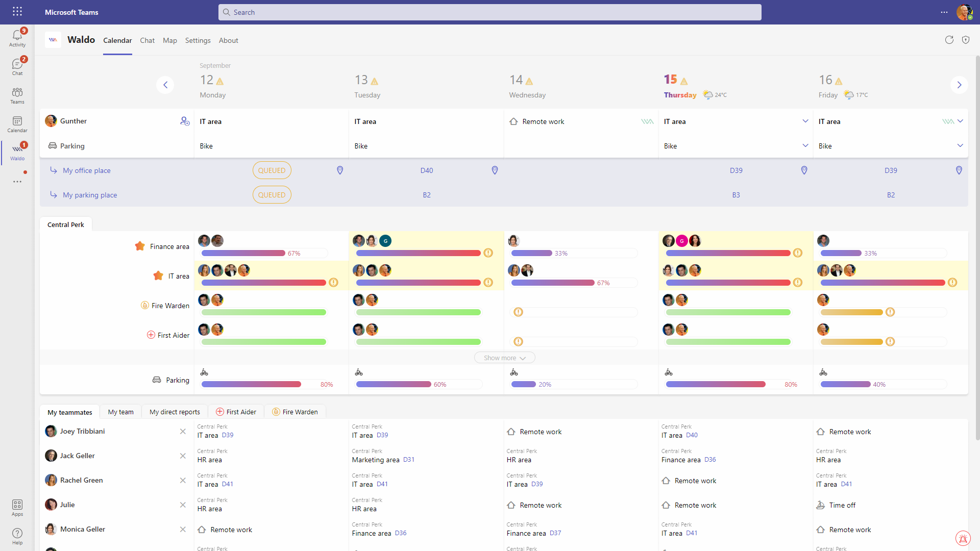Remove Joey Tribbiani from teammates

coord(183,432)
